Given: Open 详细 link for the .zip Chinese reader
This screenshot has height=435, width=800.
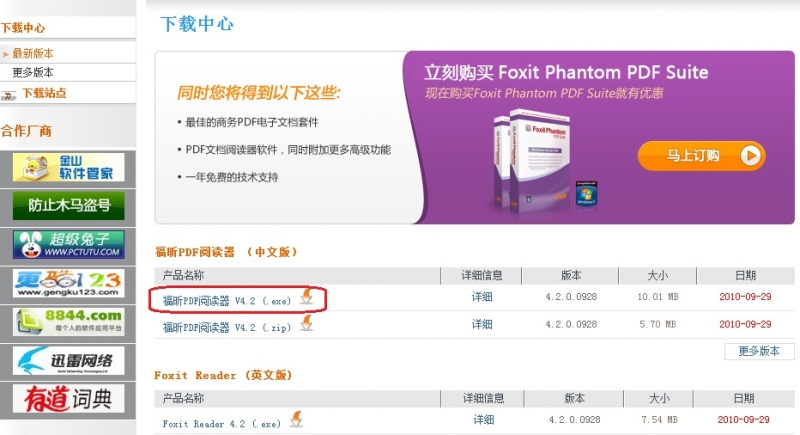Looking at the screenshot, I should [x=482, y=324].
